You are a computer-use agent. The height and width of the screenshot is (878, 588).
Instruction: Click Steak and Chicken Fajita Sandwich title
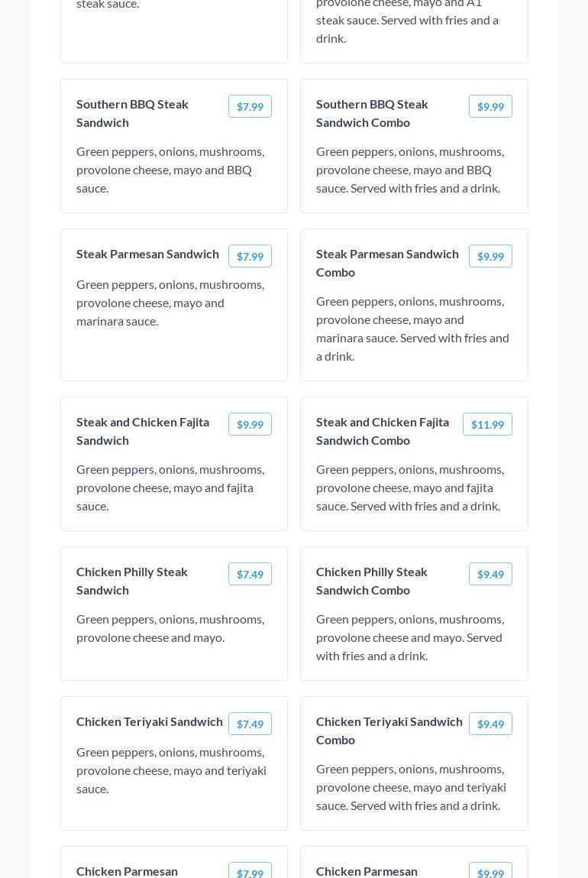point(143,431)
